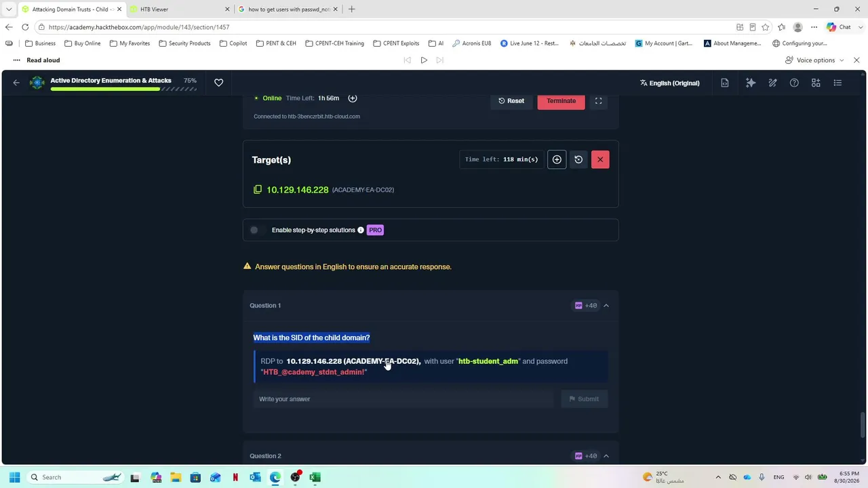Terminate the target with the red X
Viewport: 868px width, 488px height.
[x=600, y=159]
